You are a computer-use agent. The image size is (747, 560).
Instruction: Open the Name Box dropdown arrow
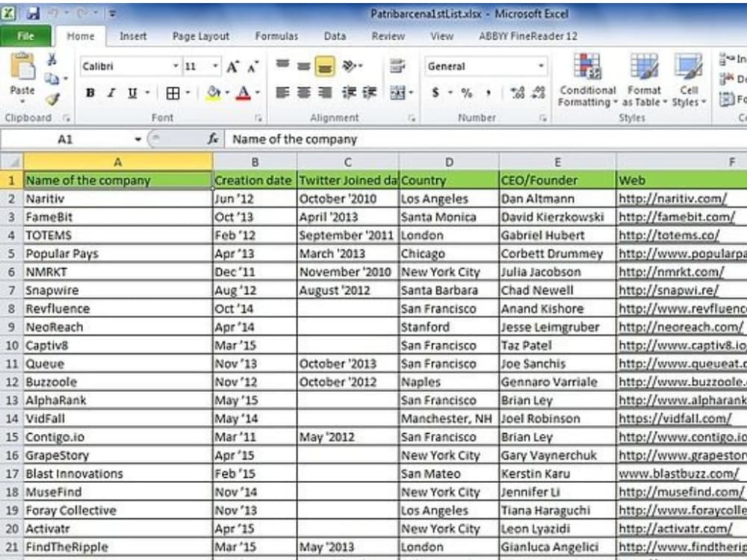pos(137,139)
